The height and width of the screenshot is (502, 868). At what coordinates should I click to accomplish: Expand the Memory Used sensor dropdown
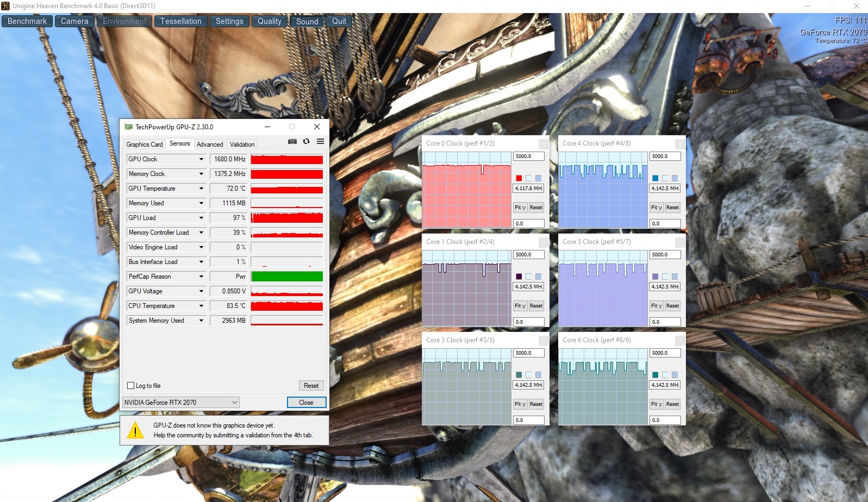pyautogui.click(x=201, y=203)
